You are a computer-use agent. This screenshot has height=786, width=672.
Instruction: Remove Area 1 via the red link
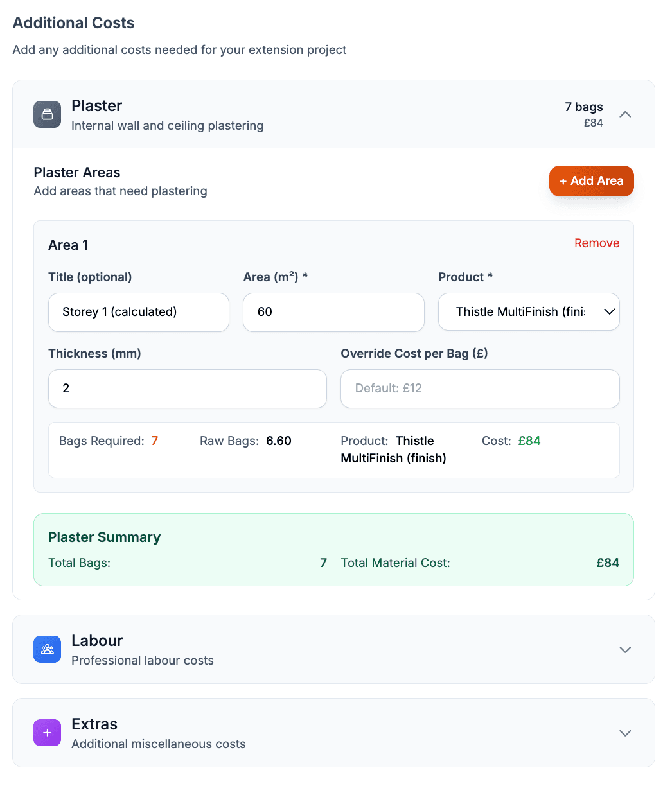pos(597,243)
